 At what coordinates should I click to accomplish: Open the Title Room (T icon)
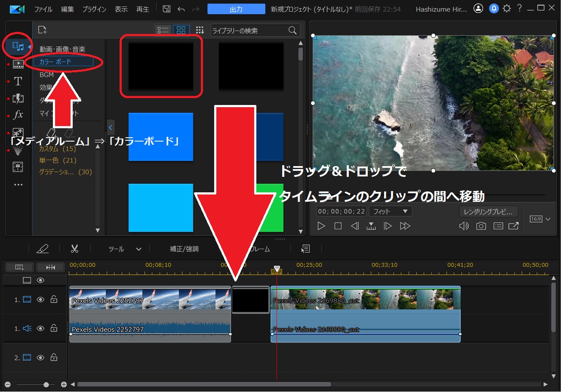coord(18,81)
